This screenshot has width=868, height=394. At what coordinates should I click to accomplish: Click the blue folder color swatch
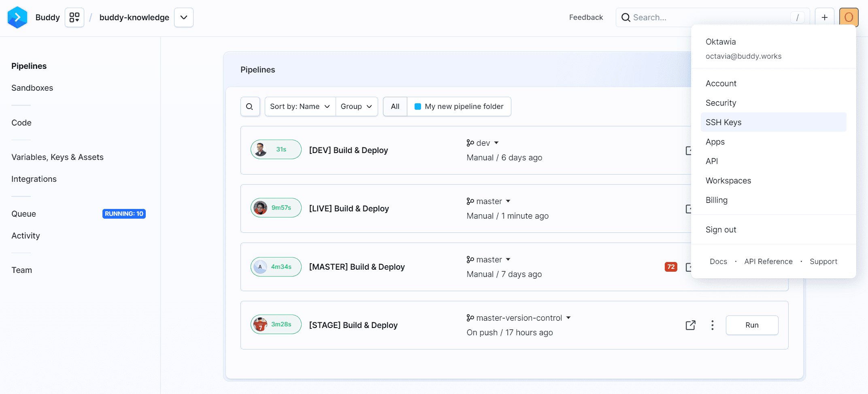coord(418,106)
